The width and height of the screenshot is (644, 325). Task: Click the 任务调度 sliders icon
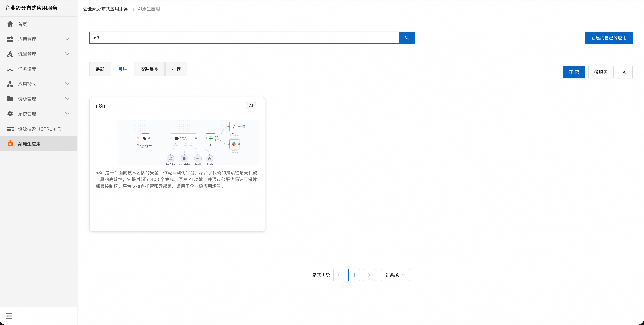[x=10, y=69]
